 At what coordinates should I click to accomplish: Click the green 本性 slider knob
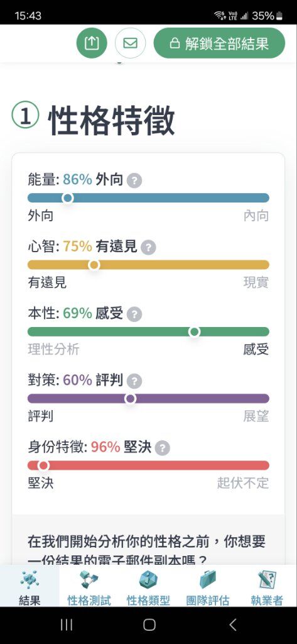pos(195,332)
